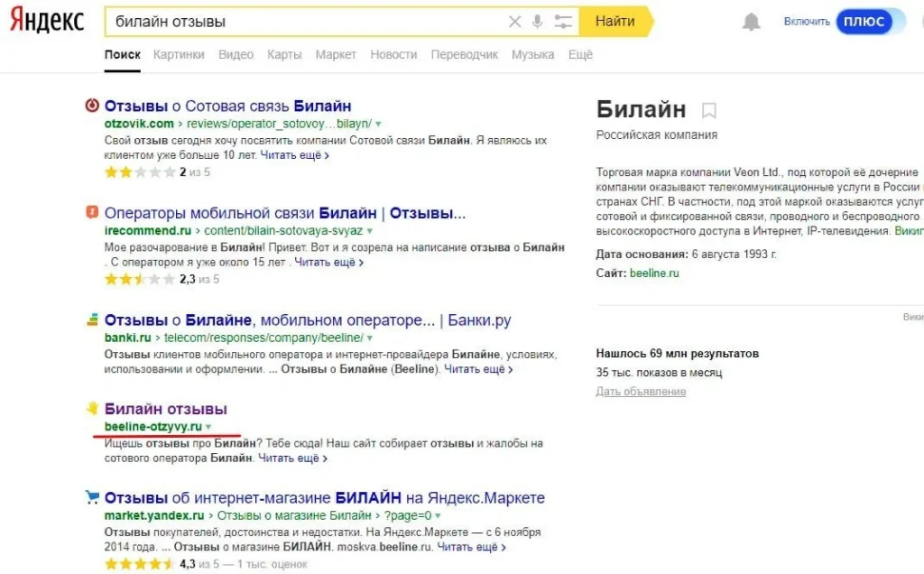
Task: Toggle the ПЛЮС switch
Action: click(x=869, y=22)
